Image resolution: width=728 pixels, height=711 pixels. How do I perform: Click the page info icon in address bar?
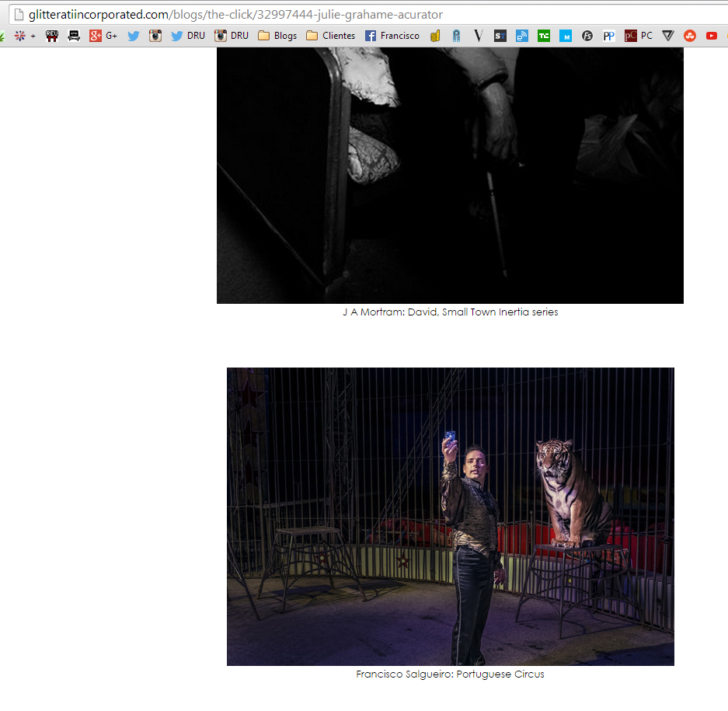[x=18, y=15]
